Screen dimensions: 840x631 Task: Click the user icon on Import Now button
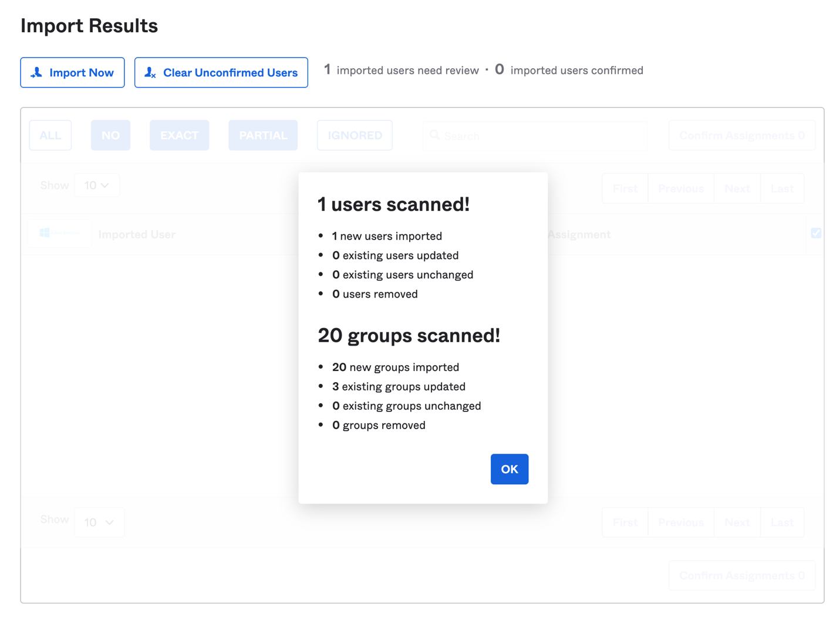pos(36,72)
